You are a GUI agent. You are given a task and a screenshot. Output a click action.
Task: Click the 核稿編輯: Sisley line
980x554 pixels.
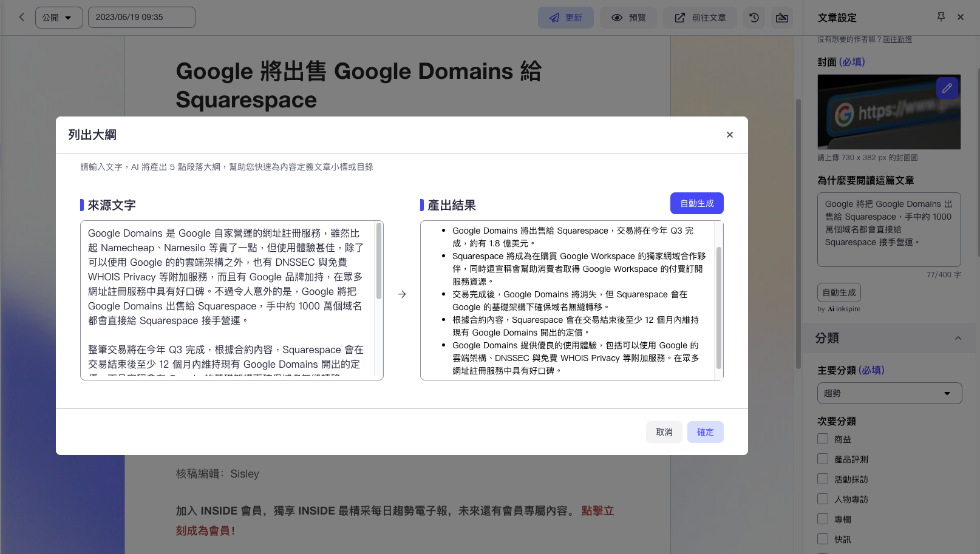pyautogui.click(x=217, y=474)
